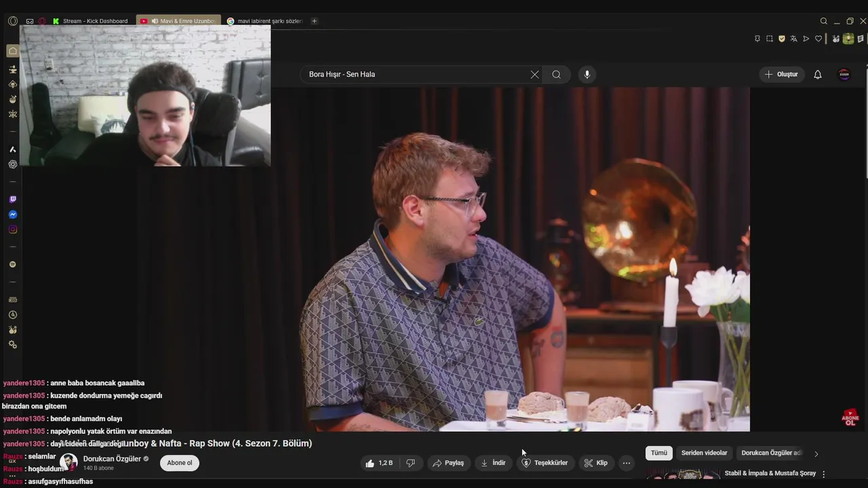Click the pin icon in address bar
Image resolution: width=868 pixels, height=488 pixels.
pyautogui.click(x=757, y=39)
